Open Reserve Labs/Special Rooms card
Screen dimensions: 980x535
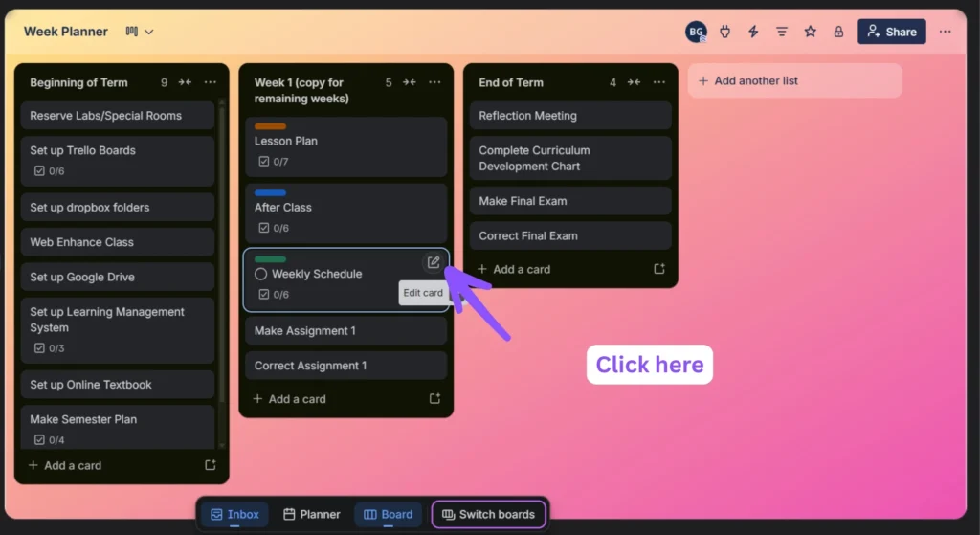pyautogui.click(x=118, y=116)
